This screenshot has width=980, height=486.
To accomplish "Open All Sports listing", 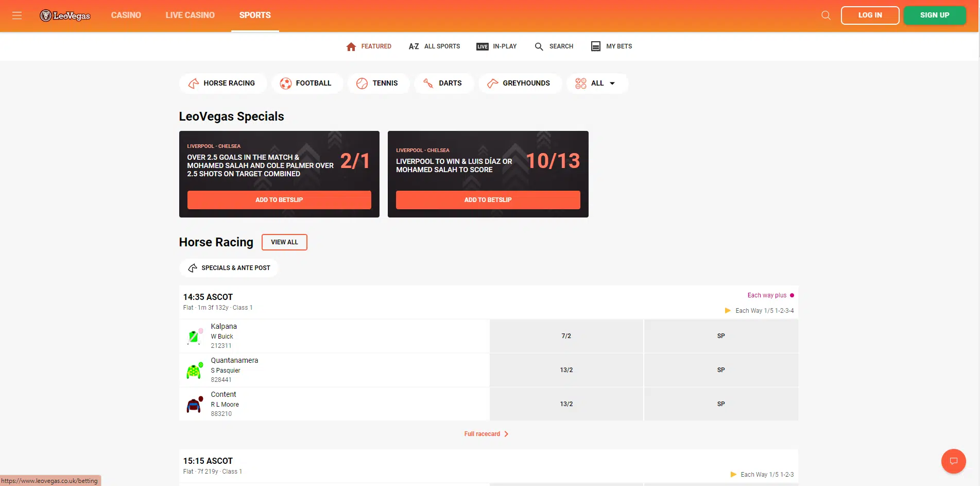I will tap(435, 46).
